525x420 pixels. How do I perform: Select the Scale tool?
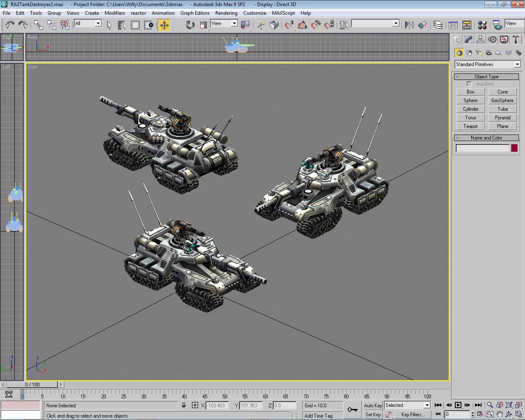pyautogui.click(x=203, y=25)
